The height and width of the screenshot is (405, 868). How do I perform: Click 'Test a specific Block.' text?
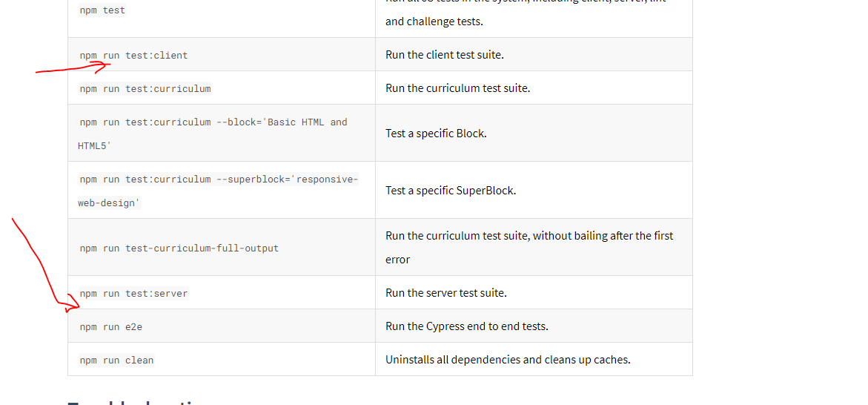436,134
